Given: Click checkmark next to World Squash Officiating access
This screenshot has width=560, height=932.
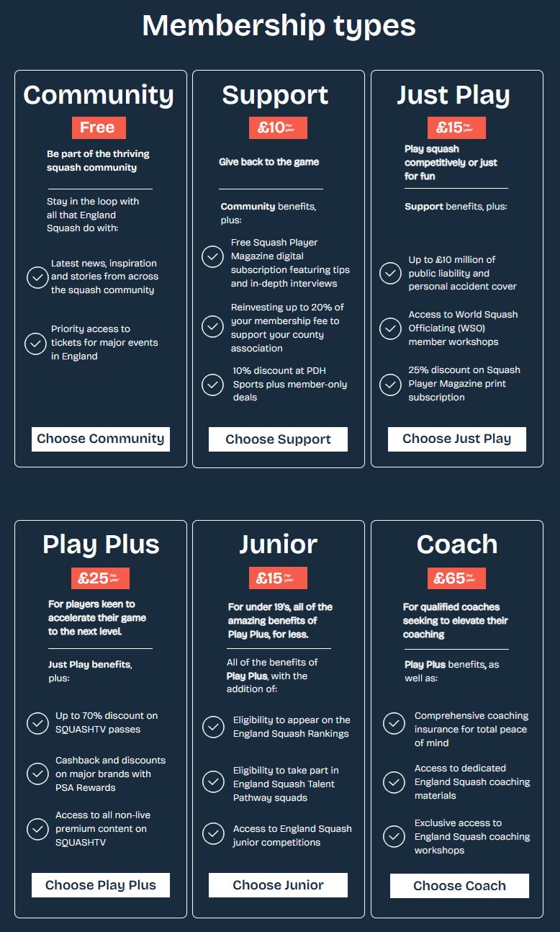Looking at the screenshot, I should tap(390, 328).
